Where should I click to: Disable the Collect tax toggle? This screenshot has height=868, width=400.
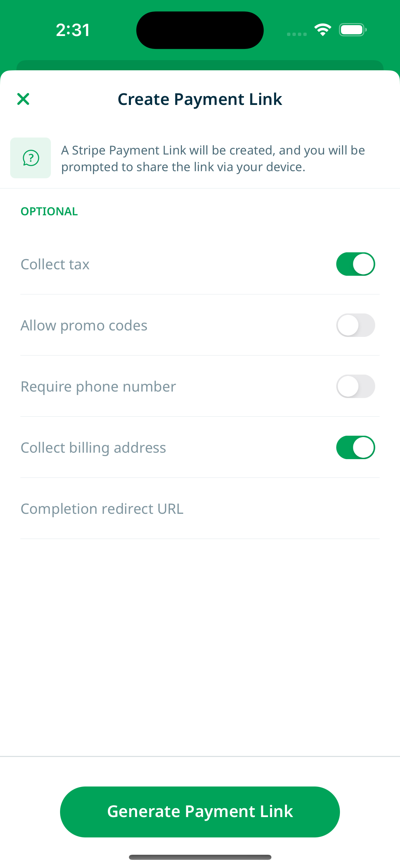click(356, 264)
